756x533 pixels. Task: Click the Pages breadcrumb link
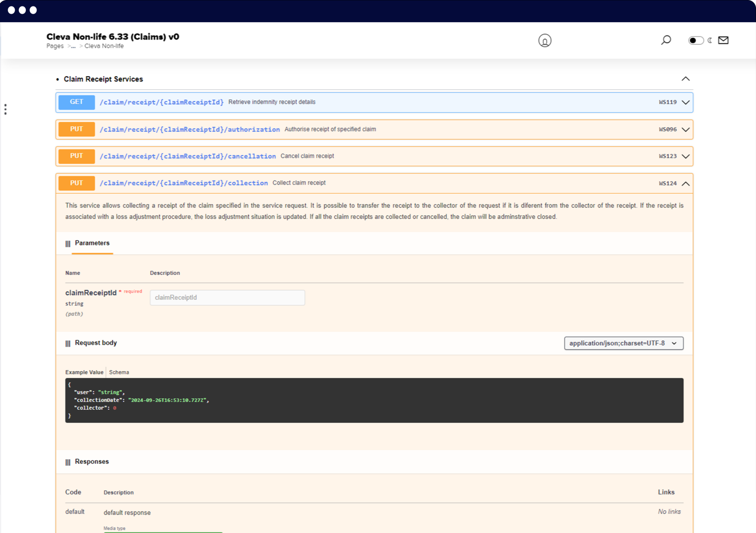pos(55,46)
